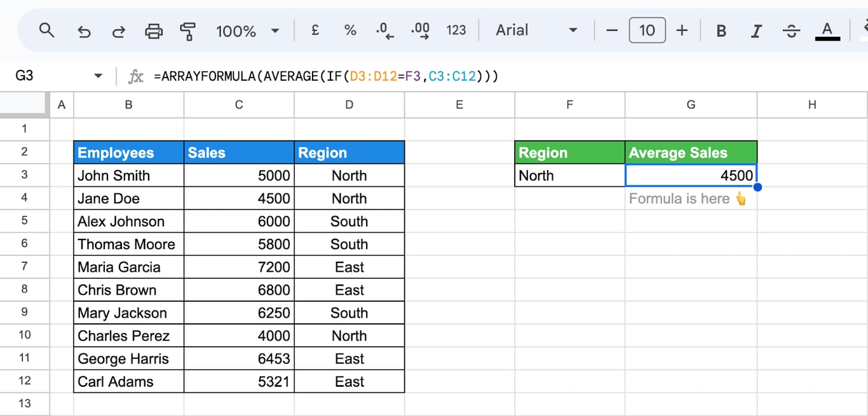868x416 pixels.
Task: Select column G header
Action: click(x=691, y=105)
